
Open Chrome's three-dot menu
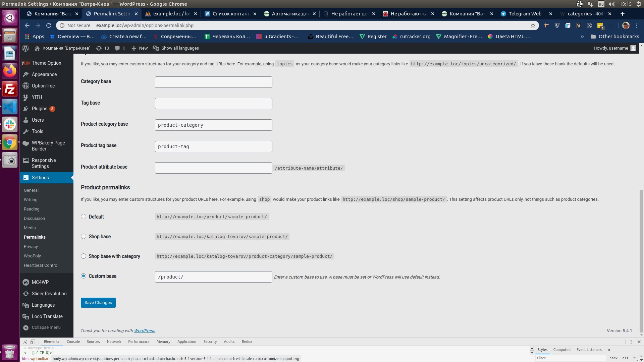[637, 25]
